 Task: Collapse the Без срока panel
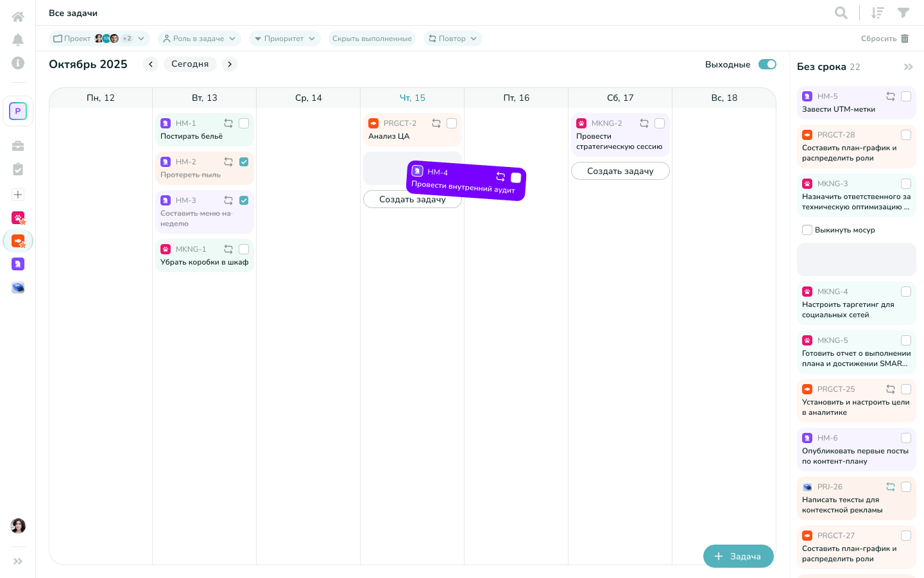click(908, 67)
